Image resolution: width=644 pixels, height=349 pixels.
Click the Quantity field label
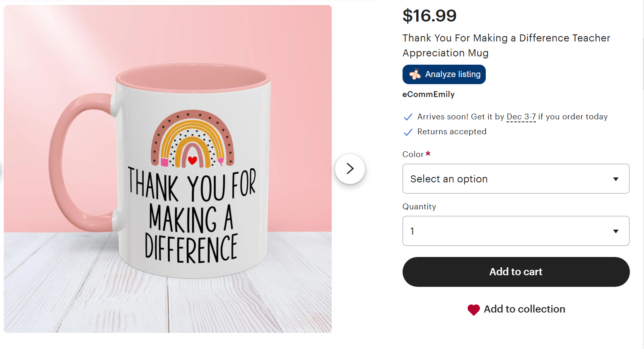(419, 206)
